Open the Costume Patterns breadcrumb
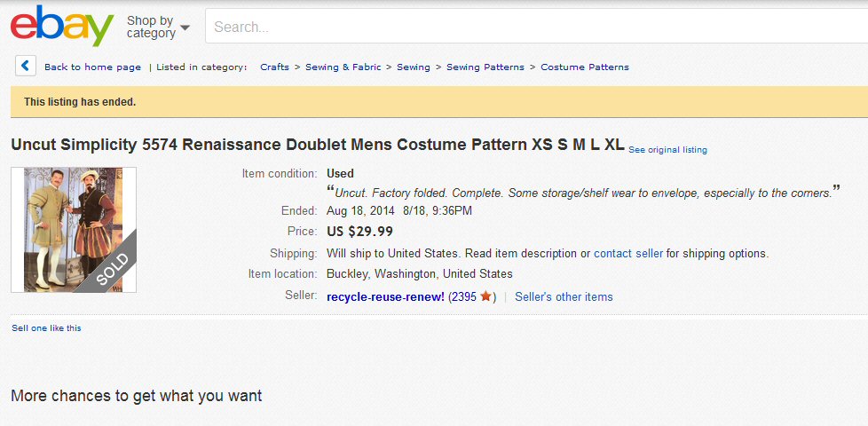Image resolution: width=868 pixels, height=426 pixels. pos(585,67)
